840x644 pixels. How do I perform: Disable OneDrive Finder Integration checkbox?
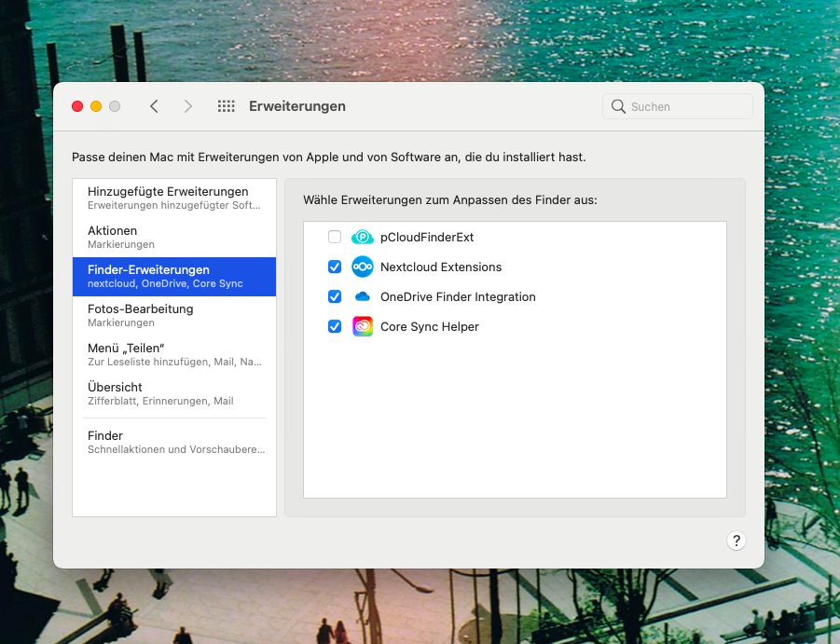point(335,296)
